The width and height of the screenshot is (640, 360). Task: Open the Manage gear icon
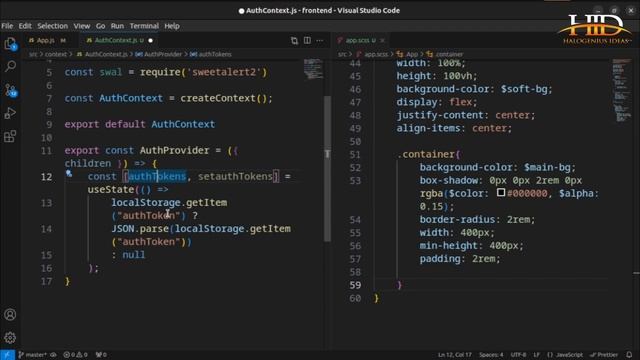pos(10,338)
